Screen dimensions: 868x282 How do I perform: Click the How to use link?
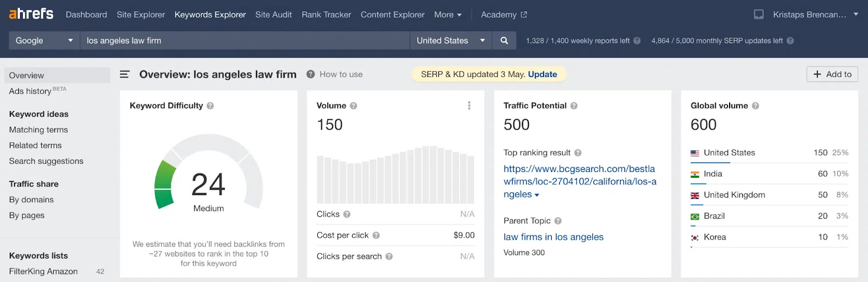341,74
